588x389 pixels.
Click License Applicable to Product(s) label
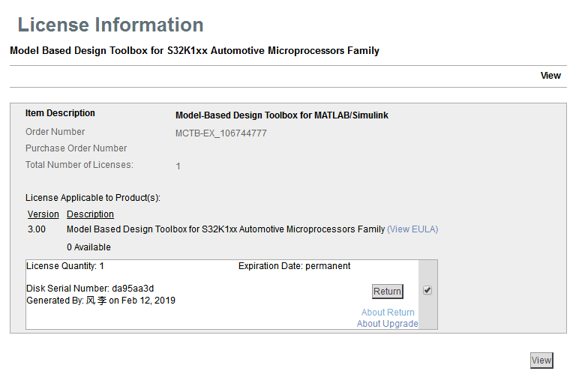(x=93, y=198)
